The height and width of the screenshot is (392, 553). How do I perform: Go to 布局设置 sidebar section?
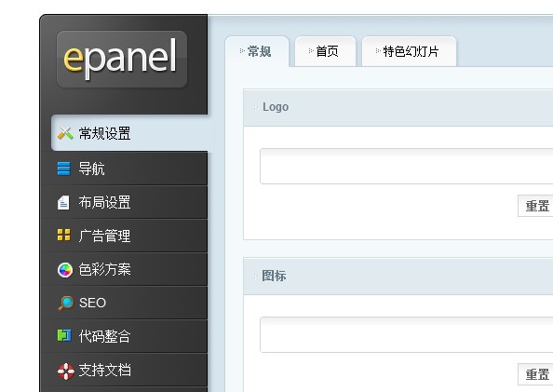click(129, 203)
